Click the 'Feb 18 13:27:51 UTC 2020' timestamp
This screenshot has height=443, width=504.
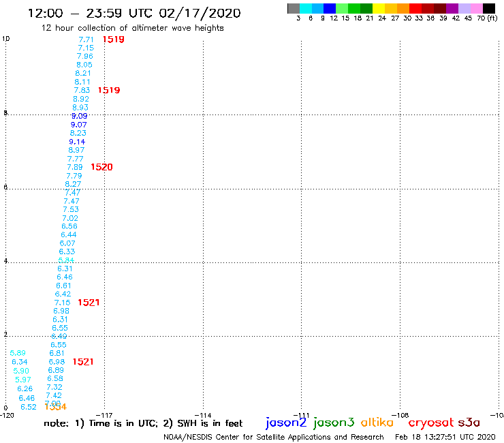[445, 438]
